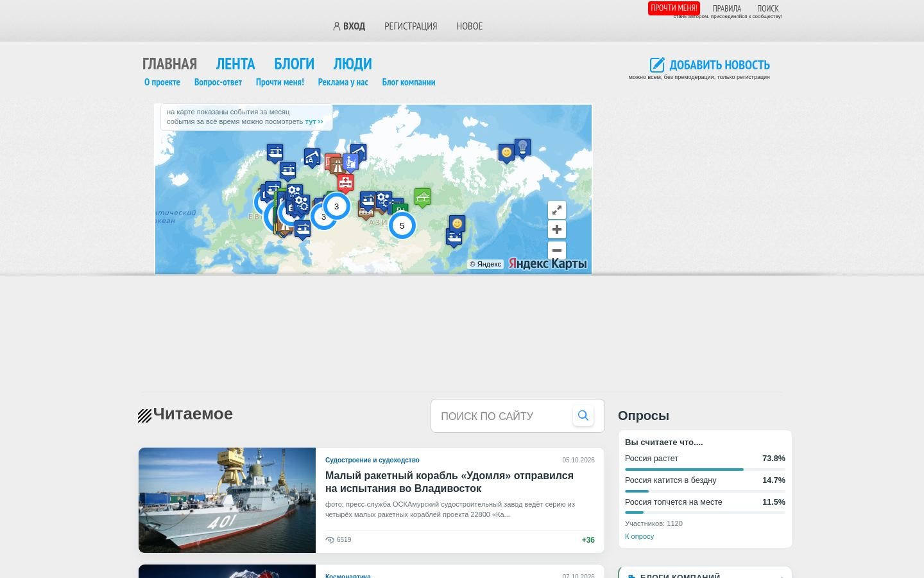
Task: Open the warship article thumbnail
Action: [227, 500]
